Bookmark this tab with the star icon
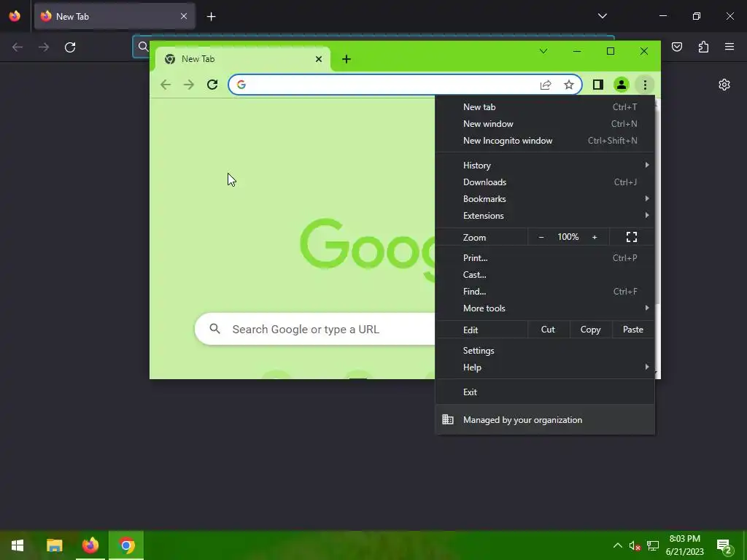 [x=569, y=85]
